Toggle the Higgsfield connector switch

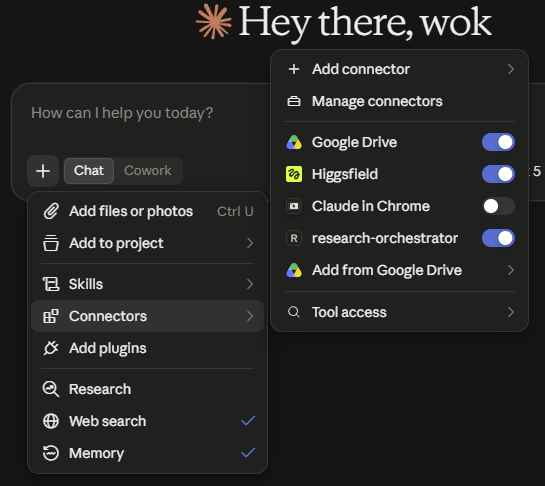pyautogui.click(x=498, y=174)
